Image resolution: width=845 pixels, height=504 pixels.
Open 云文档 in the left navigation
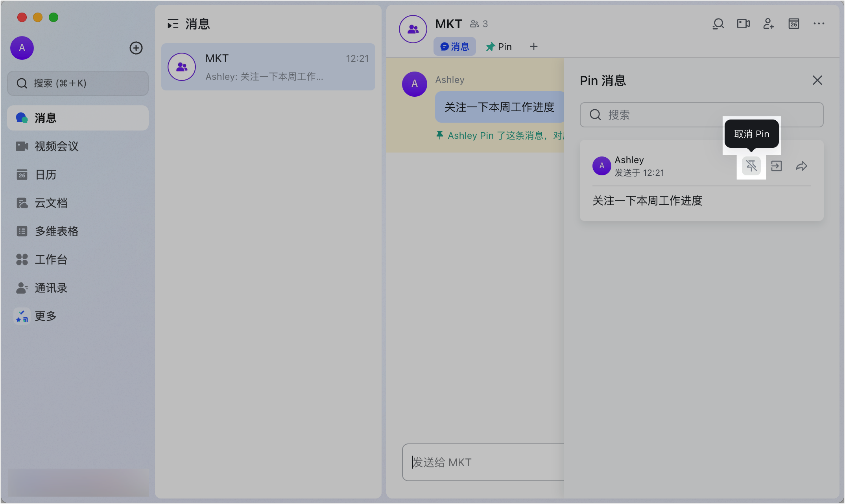[78, 203]
